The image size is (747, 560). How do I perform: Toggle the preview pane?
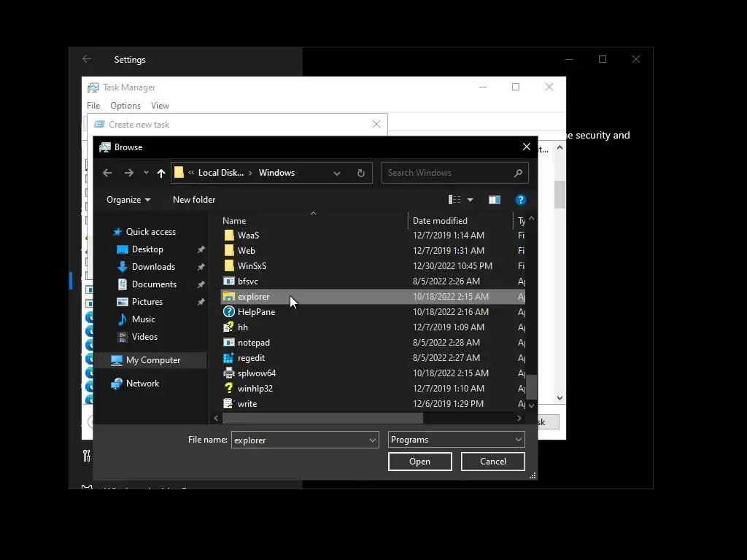[x=495, y=200]
